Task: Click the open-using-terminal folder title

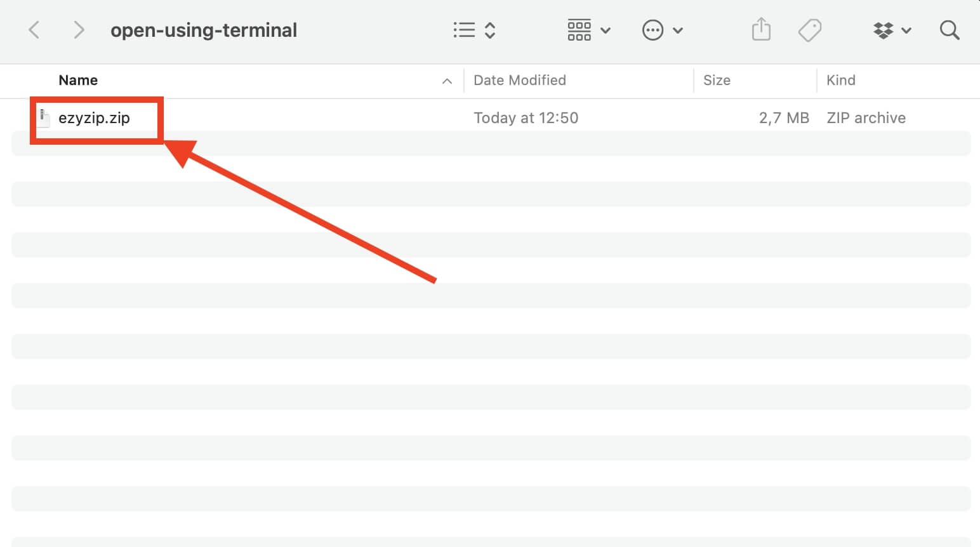Action: pos(204,29)
